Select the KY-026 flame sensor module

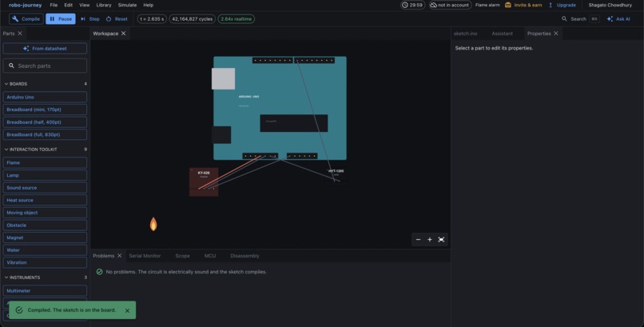click(x=204, y=182)
